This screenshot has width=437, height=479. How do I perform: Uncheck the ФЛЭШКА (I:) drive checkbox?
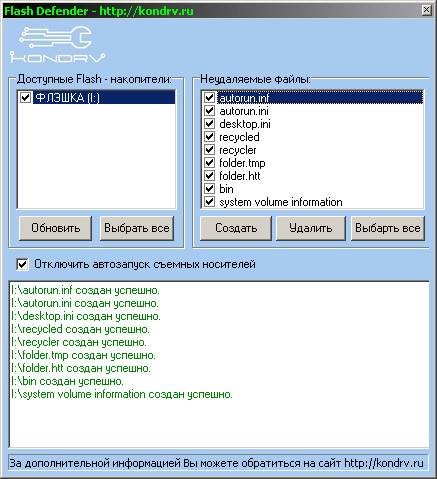[26, 98]
